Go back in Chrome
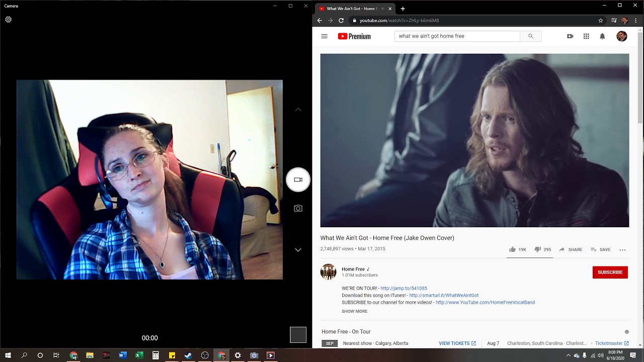 coord(319,21)
